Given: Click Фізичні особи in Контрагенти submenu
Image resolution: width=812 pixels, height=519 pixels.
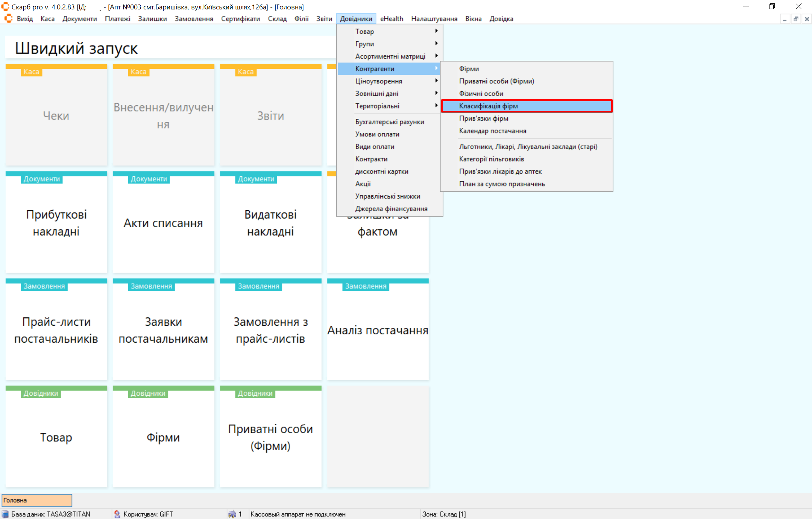Looking at the screenshot, I should pyautogui.click(x=481, y=94).
